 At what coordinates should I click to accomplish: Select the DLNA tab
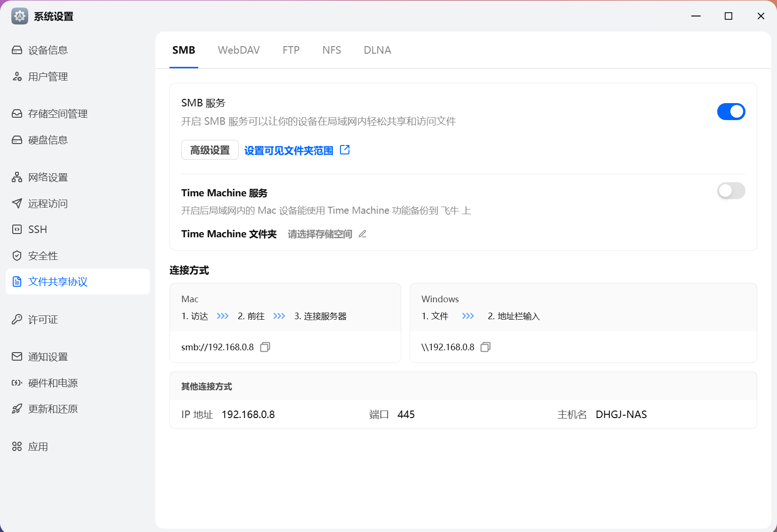(377, 50)
